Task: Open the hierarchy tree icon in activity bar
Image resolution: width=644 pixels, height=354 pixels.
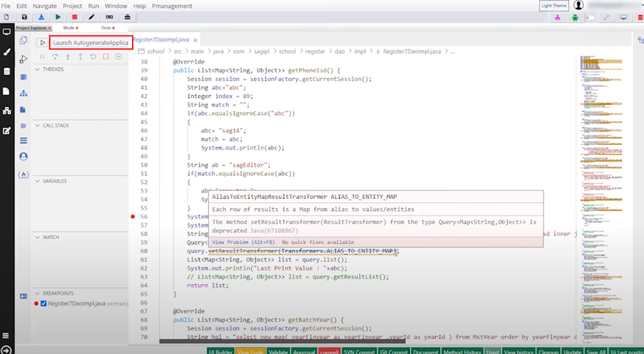Action: [23, 93]
